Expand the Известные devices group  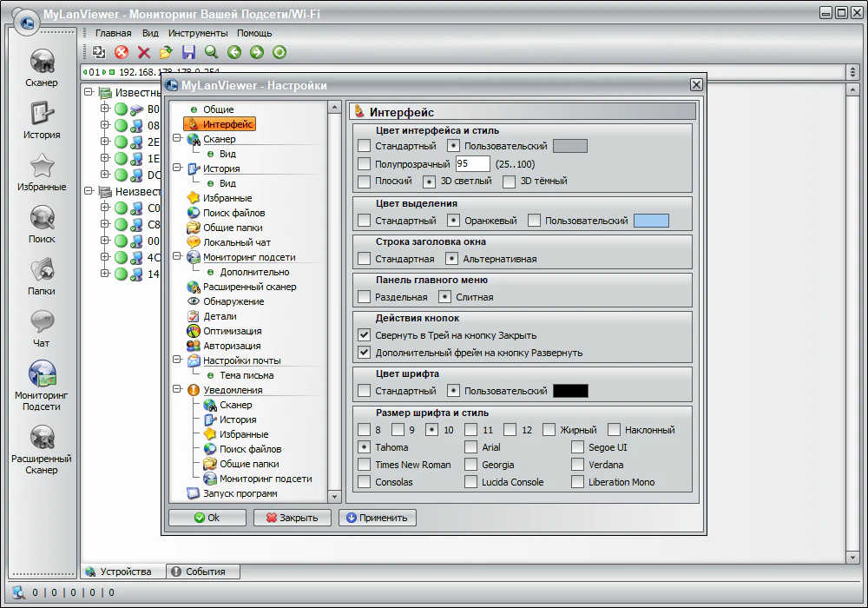(x=89, y=93)
